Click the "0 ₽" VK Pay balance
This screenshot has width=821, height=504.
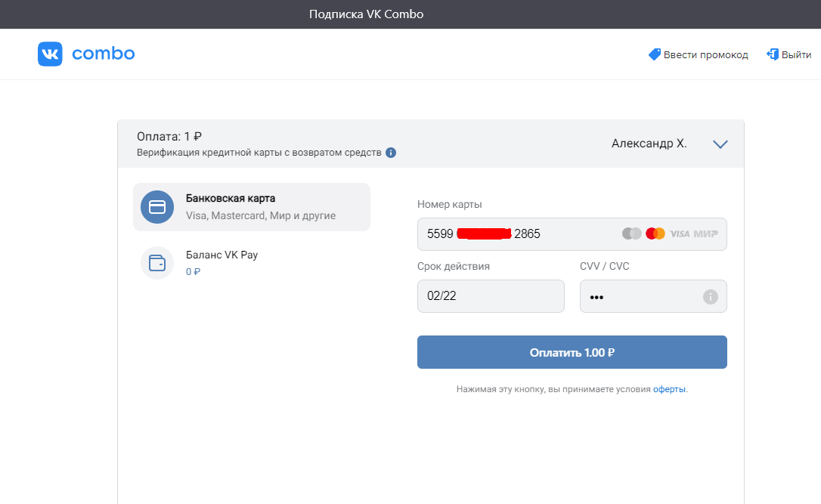193,272
